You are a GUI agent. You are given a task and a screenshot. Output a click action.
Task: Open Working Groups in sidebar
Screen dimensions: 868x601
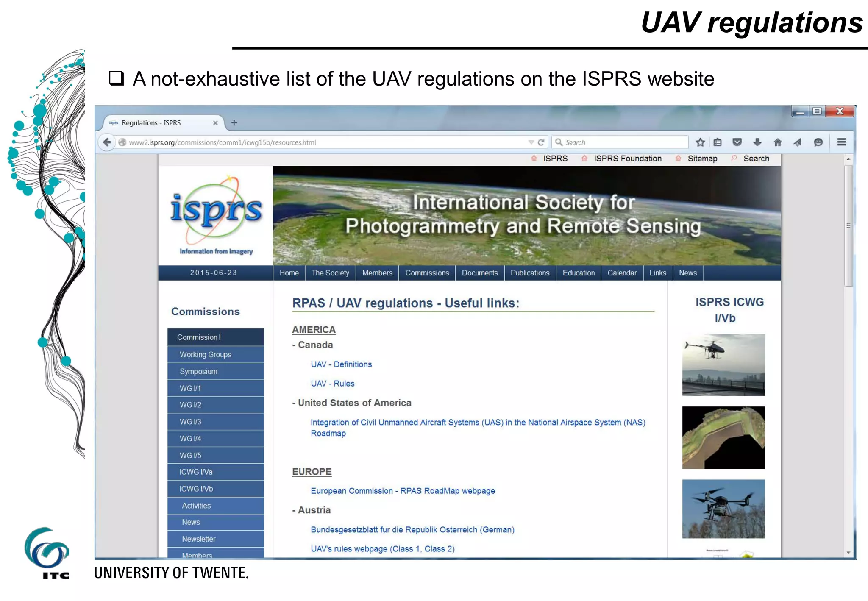(x=216, y=355)
